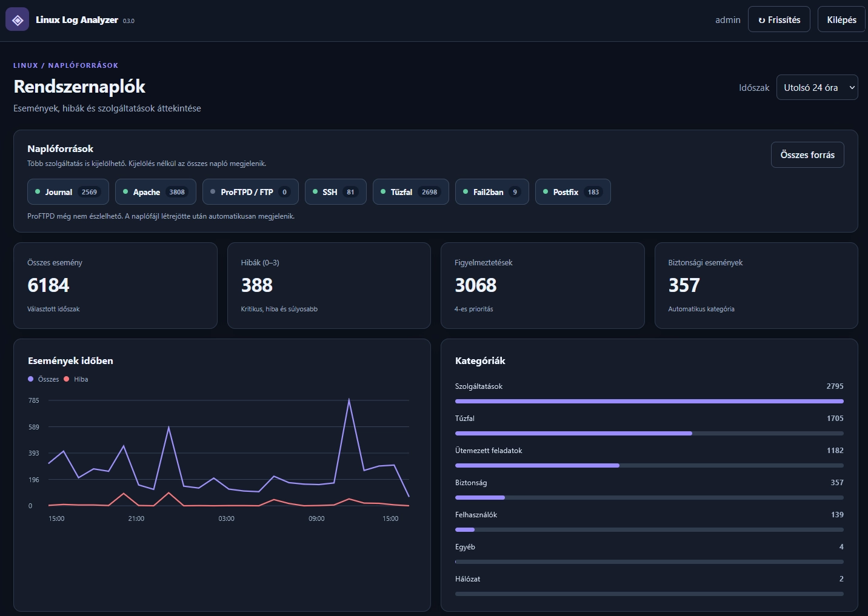The height and width of the screenshot is (616, 868).
Task: Click the 785 y-axis value
Action: [x=33, y=400]
